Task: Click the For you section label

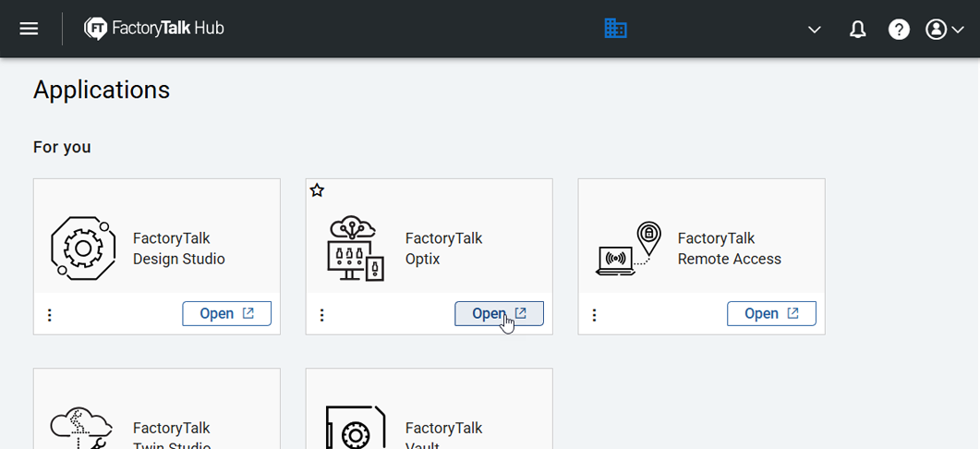Action: pos(62,148)
